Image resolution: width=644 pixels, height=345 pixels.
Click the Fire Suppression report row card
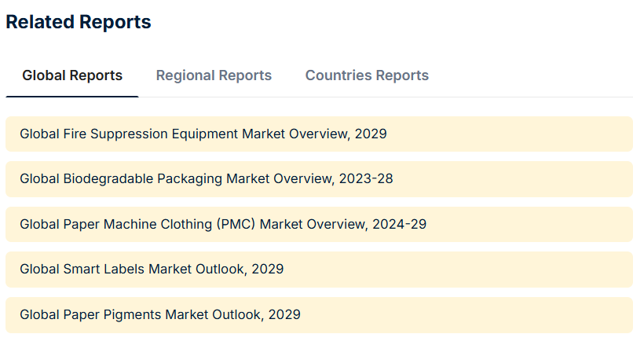point(319,134)
